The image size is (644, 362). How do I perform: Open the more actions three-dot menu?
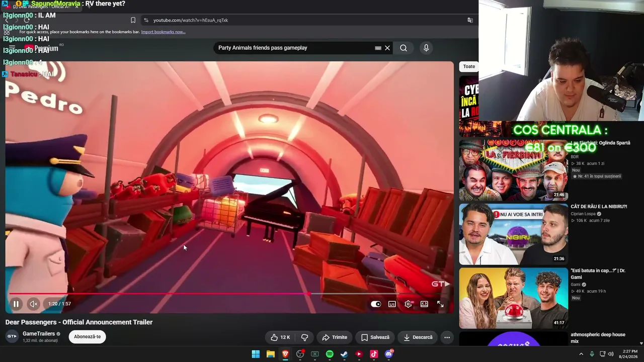447,337
